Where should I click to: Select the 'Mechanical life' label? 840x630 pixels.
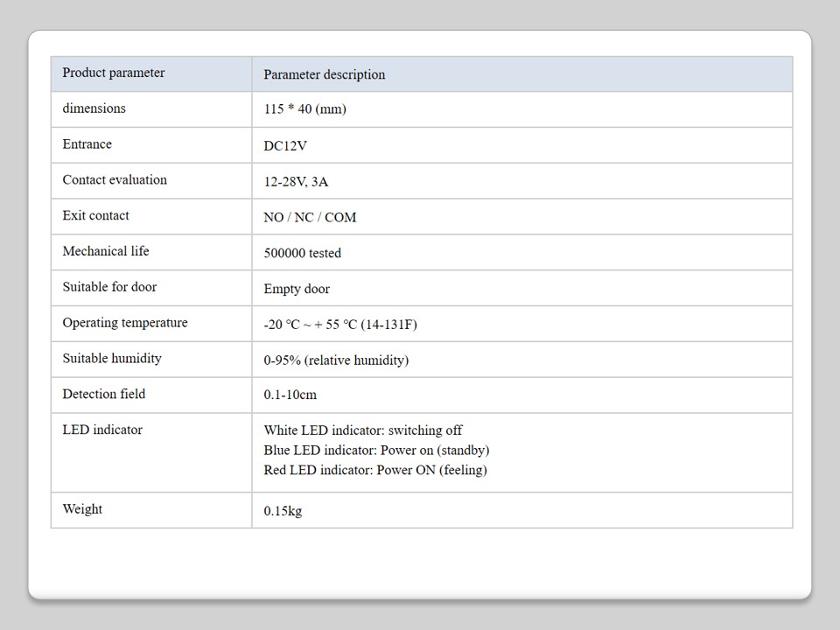(x=106, y=252)
